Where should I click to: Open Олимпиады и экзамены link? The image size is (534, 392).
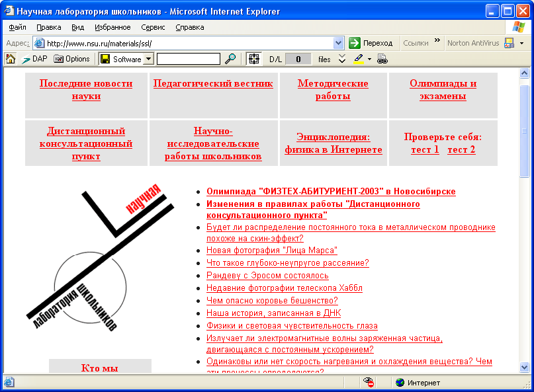pyautogui.click(x=443, y=90)
